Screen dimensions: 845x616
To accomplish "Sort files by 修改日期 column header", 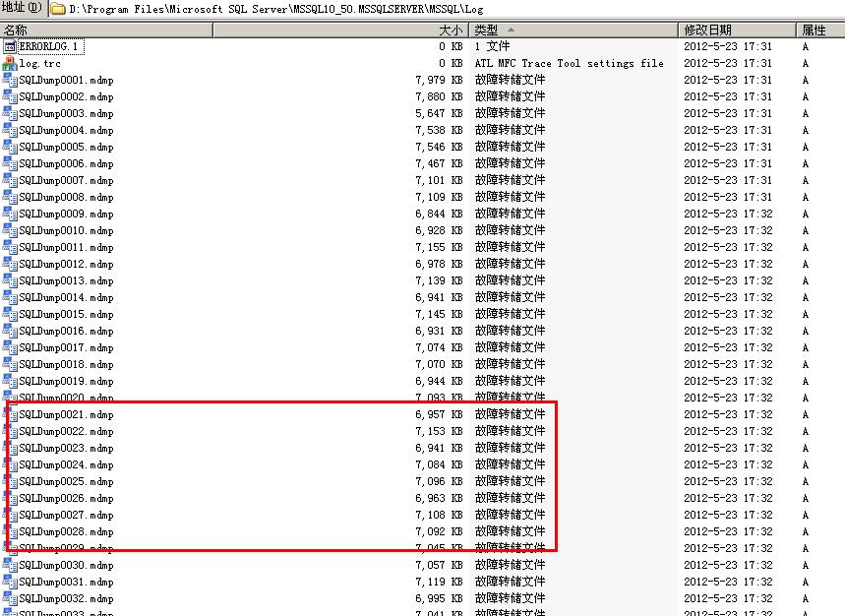I will [x=737, y=31].
